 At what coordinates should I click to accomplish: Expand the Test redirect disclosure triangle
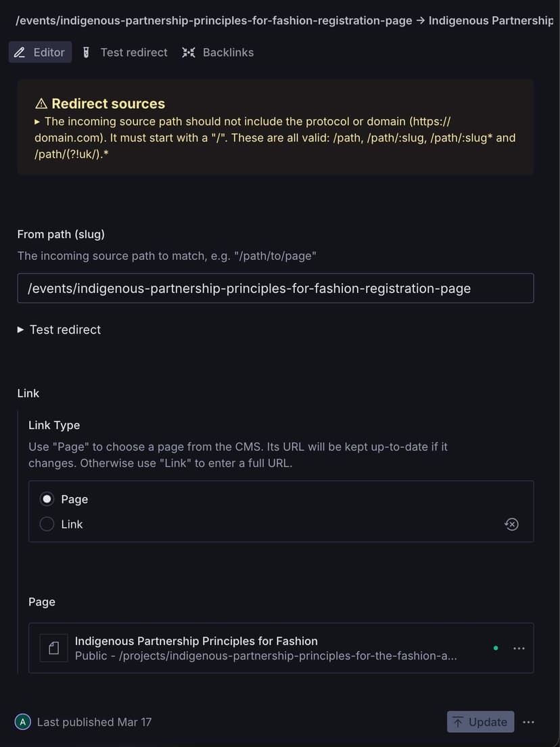tap(21, 330)
